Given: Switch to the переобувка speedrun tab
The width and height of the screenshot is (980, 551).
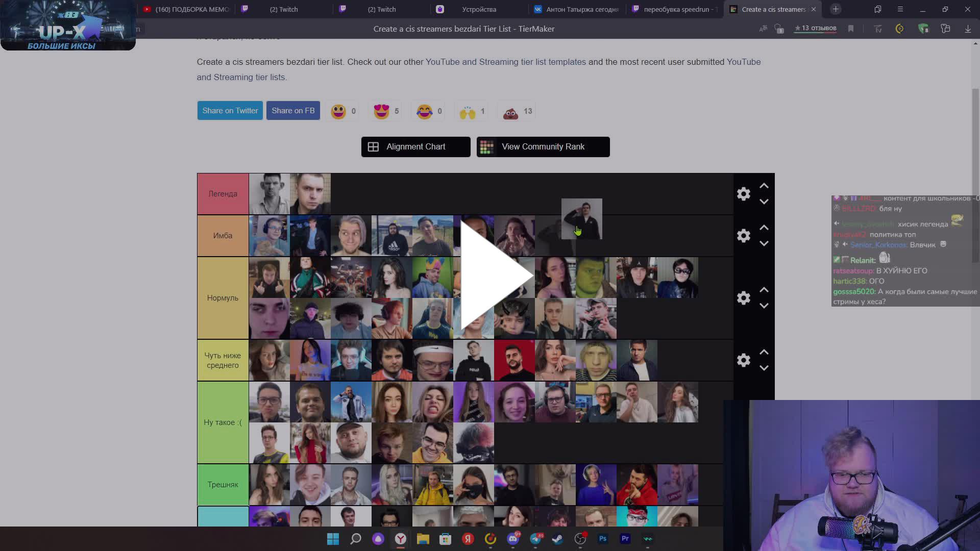Looking at the screenshot, I should coord(674,9).
